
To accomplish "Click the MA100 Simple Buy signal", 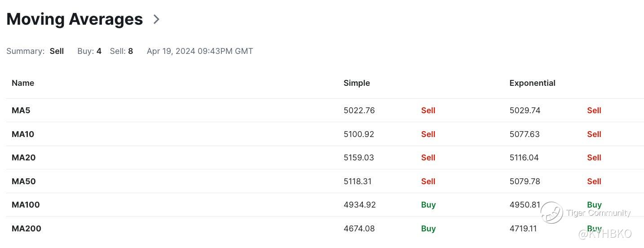I will [x=428, y=205].
